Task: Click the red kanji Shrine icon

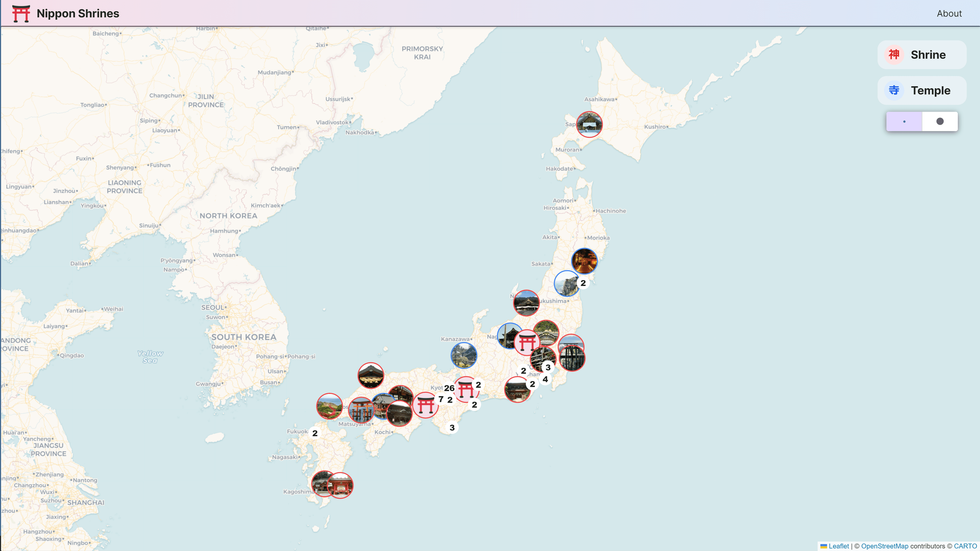Action: click(x=894, y=55)
